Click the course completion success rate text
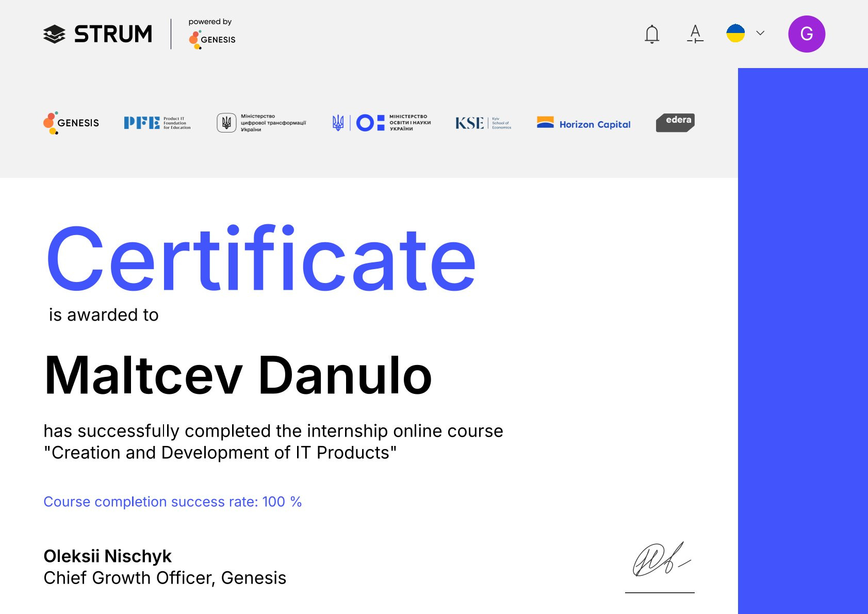 (172, 502)
